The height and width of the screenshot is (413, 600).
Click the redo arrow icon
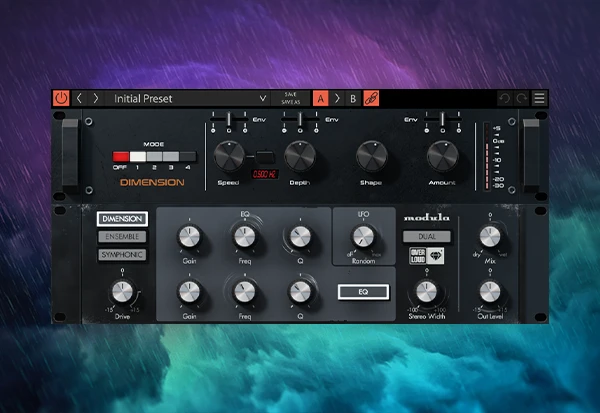coord(522,98)
